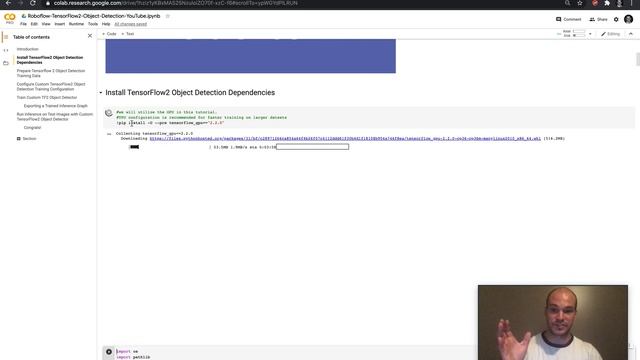The image size is (640, 360).
Task: Open the RAM/Disk resource indicator
Action: coord(574,33)
